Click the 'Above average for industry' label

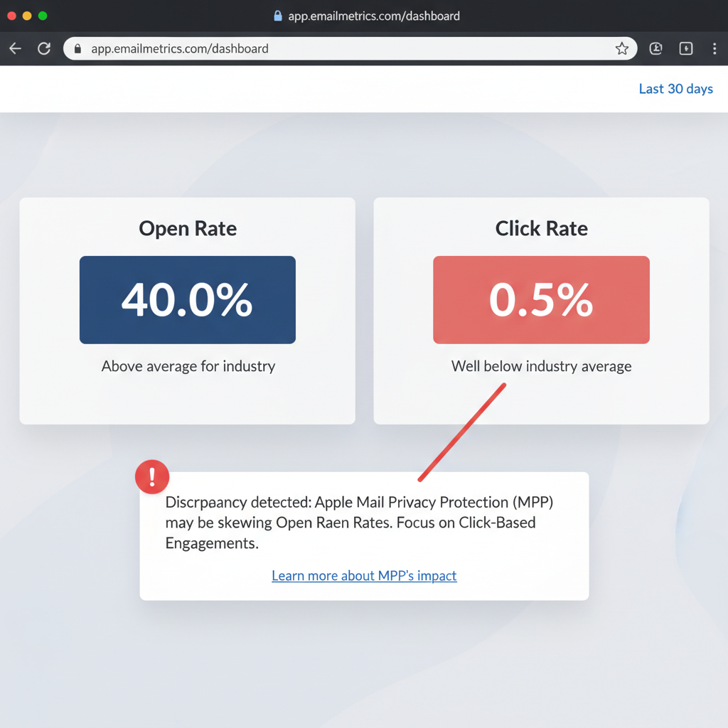(x=187, y=366)
